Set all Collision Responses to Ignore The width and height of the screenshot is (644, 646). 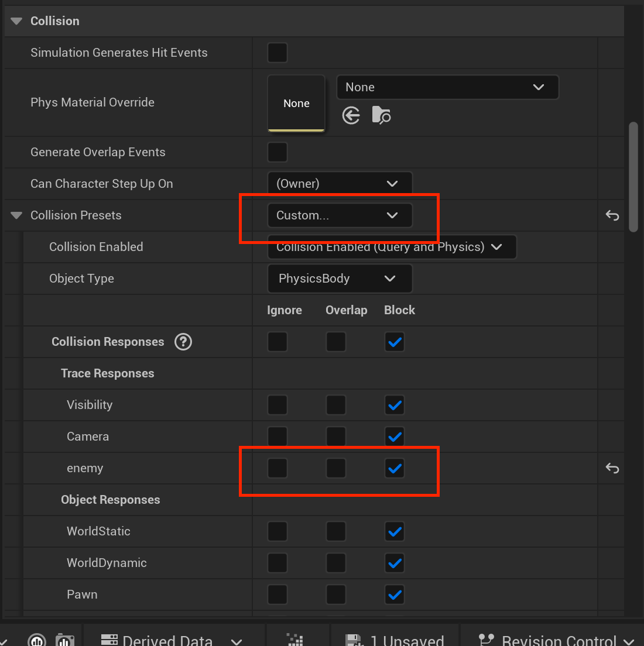tap(278, 342)
